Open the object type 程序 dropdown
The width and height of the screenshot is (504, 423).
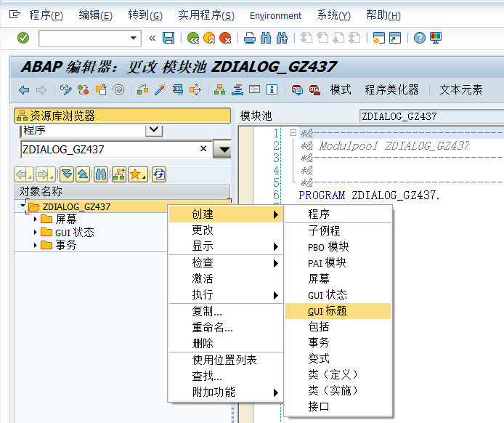[154, 130]
